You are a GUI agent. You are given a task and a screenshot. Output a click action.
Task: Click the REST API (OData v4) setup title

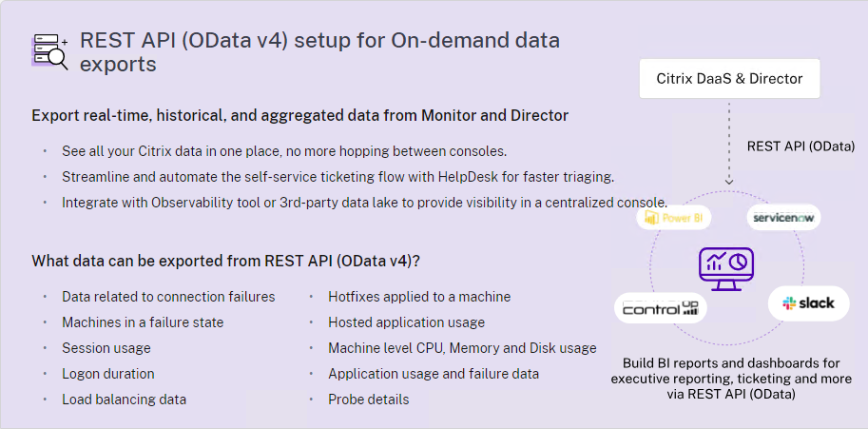[x=319, y=52]
